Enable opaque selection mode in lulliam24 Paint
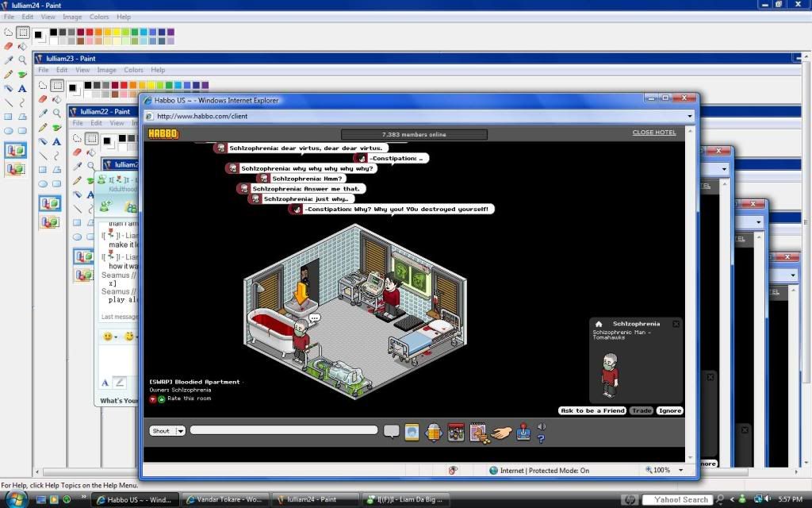The height and width of the screenshot is (508, 812). [15, 150]
